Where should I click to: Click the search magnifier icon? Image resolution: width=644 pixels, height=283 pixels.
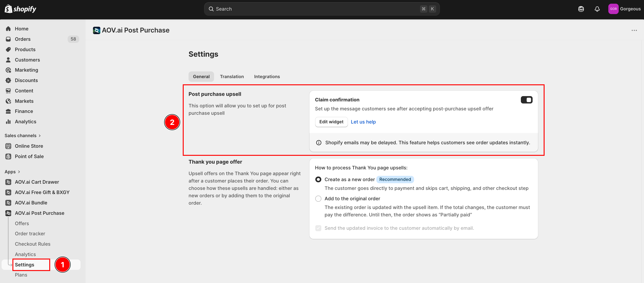coord(211,9)
